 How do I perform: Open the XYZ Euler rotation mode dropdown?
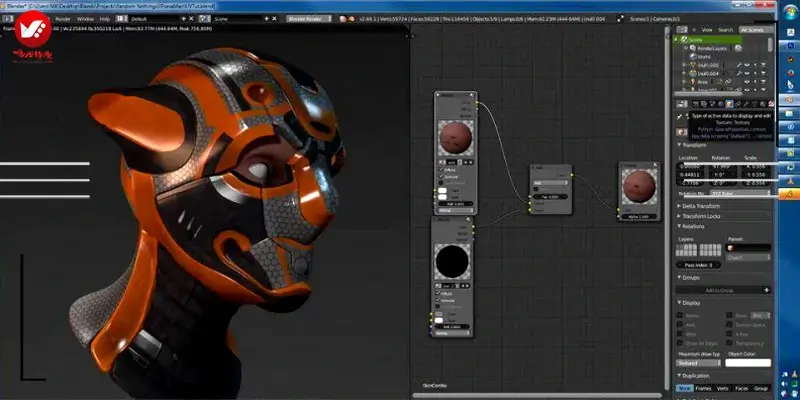tap(738, 194)
